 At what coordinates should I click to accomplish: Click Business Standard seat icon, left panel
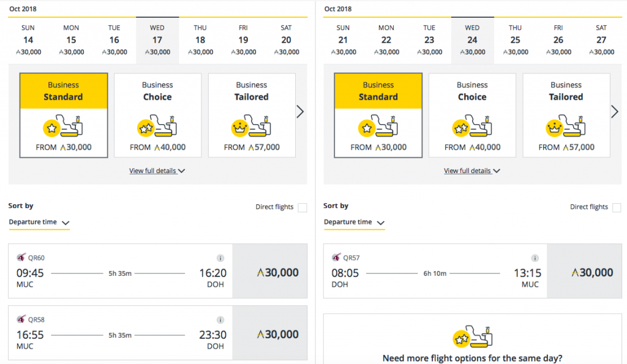pos(64,127)
